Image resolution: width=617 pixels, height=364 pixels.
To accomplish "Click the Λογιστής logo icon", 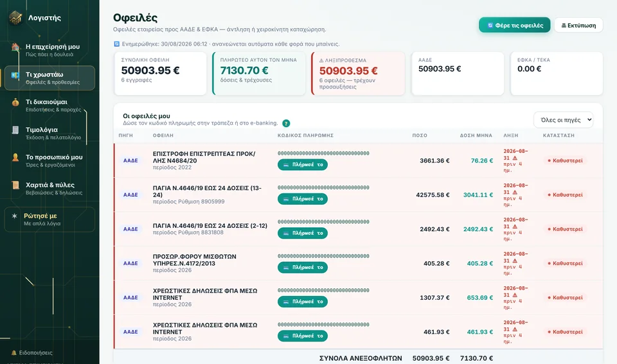I will click(x=15, y=18).
